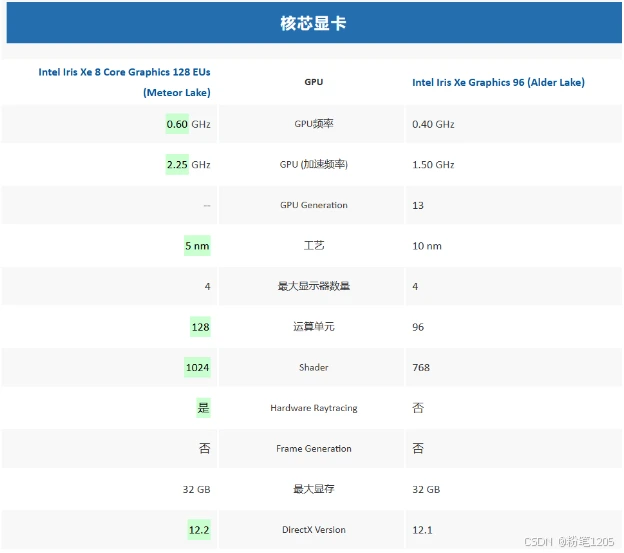Select the Shader row label

tap(314, 368)
